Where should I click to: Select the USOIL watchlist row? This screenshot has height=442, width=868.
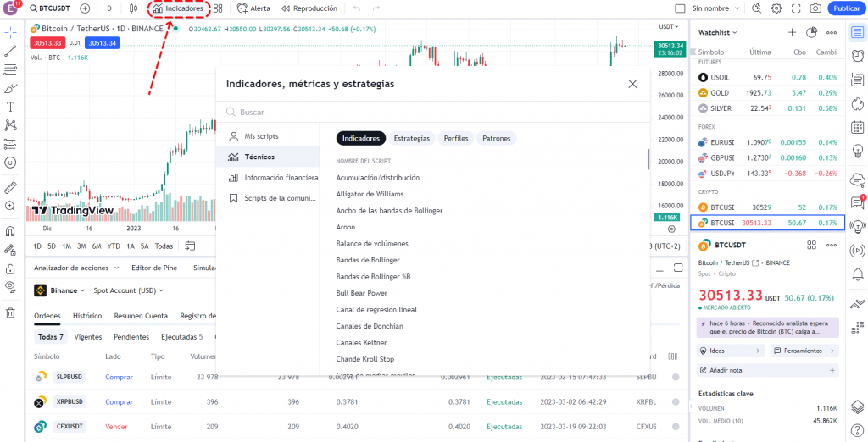(767, 77)
